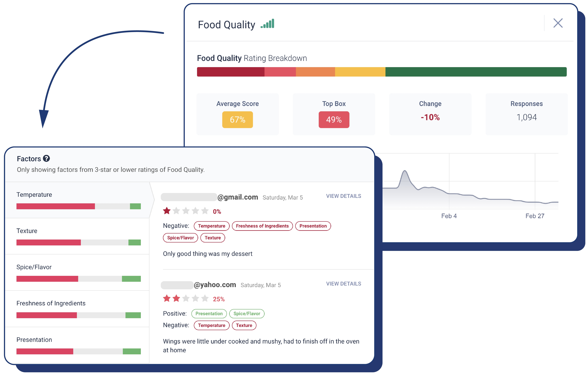
Task: Click the red Temperature tag under Negative
Action: coord(212,226)
